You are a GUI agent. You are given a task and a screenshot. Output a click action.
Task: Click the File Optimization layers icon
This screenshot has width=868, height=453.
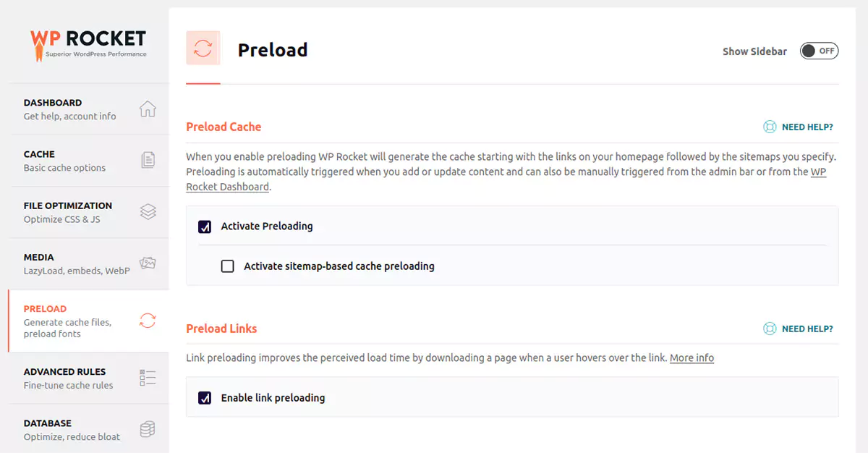click(x=148, y=211)
